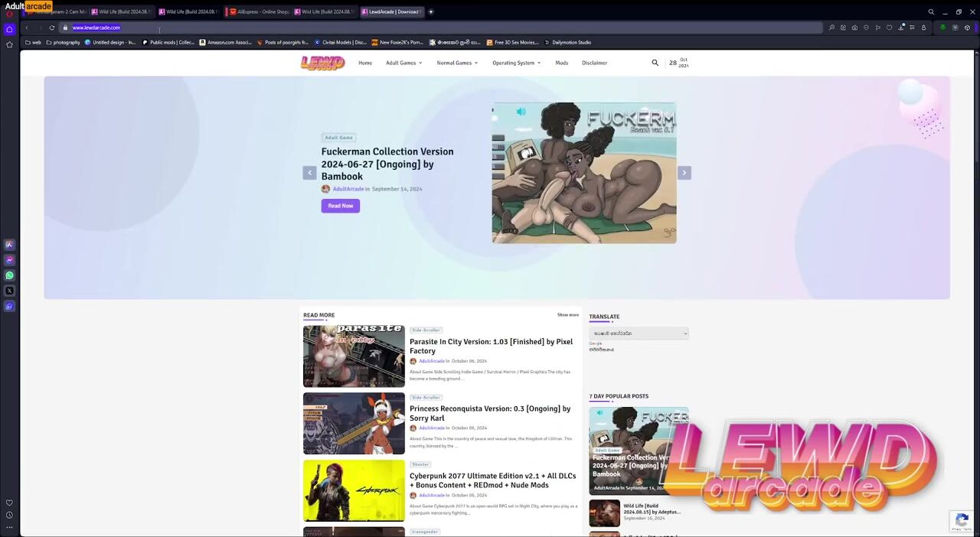The image size is (980, 537).
Task: Open Messenger from the browser sidebar
Action: coord(9,260)
